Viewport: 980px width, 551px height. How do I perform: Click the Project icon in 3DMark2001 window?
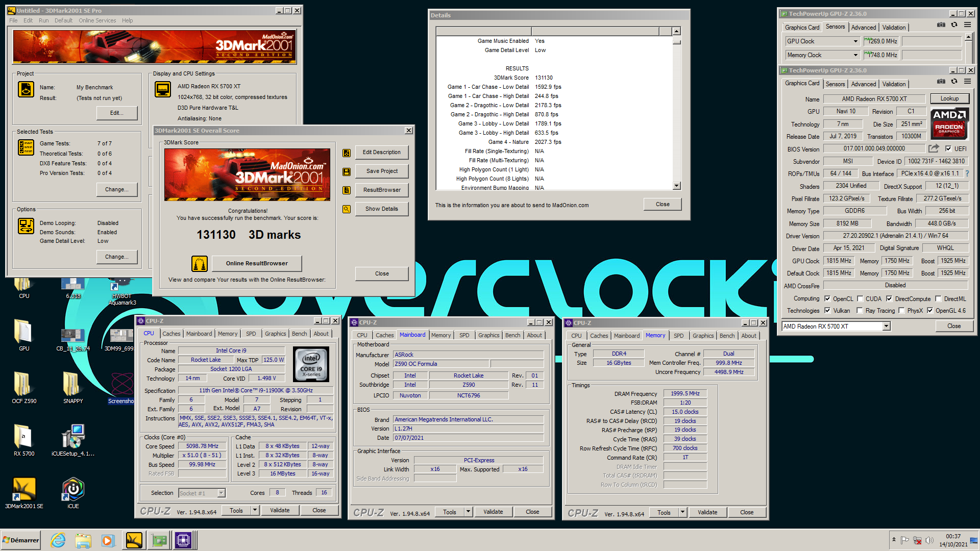26,89
